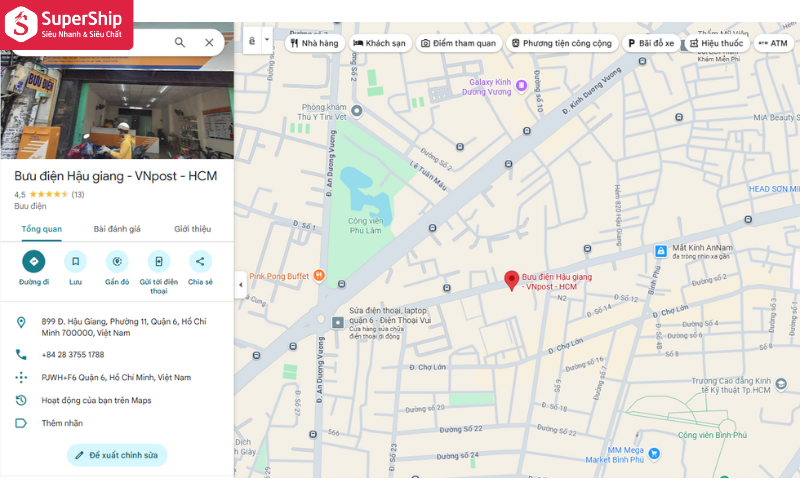Click Điện Thoại Vui repair shop marker
Image resolution: width=800 pixels, height=500 pixels.
(x=338, y=322)
